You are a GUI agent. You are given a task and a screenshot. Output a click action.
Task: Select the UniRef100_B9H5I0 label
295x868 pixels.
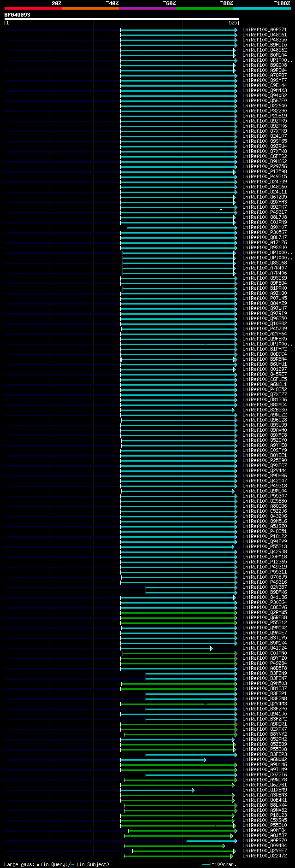265,45
